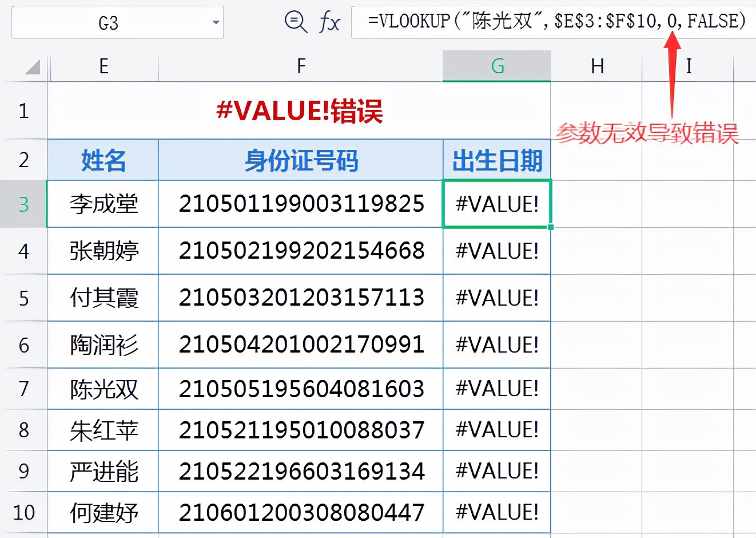This screenshot has width=756, height=538.
Task: Click row 3 header to select the row
Action: click(24, 204)
